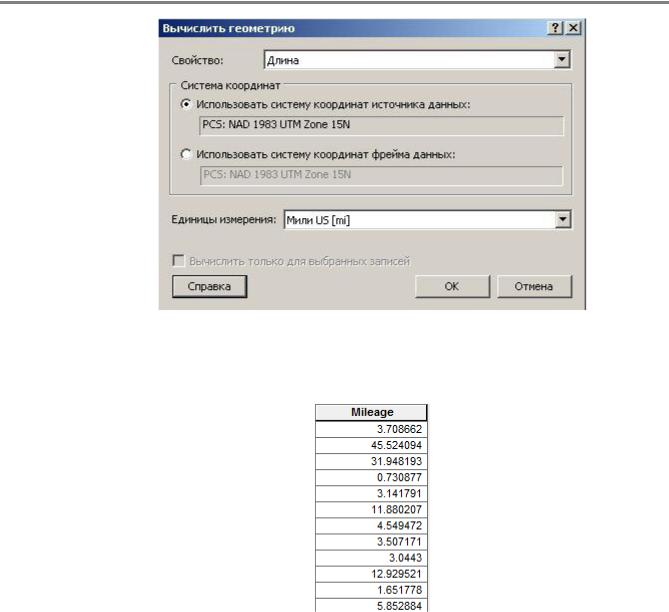Click the source PCS: NAD 1983 UTM Zone 15N field
Viewport: 669px width, 612px height.
381,125
